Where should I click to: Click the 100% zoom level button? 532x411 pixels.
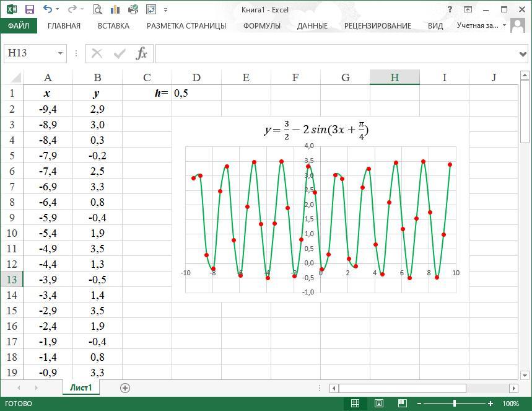(510, 404)
